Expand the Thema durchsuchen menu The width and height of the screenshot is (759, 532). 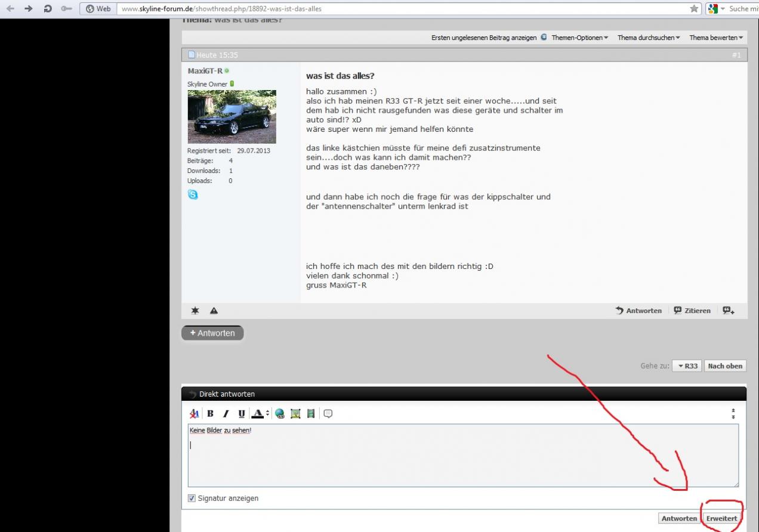point(649,38)
